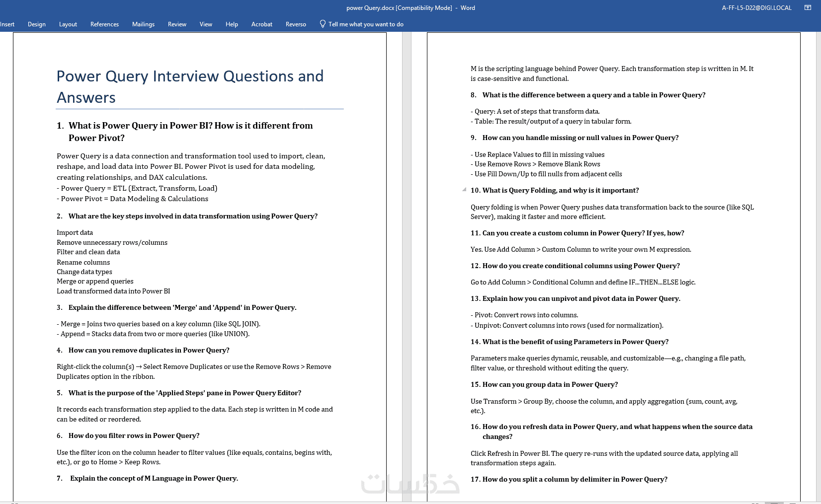821x504 pixels.
Task: Go to the Mailings tab
Action: [143, 24]
